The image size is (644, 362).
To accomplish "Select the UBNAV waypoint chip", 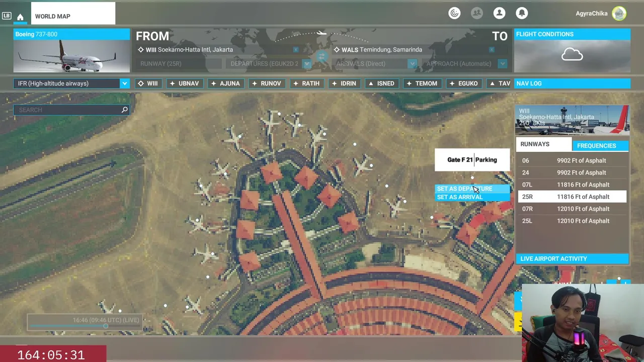I will (184, 83).
